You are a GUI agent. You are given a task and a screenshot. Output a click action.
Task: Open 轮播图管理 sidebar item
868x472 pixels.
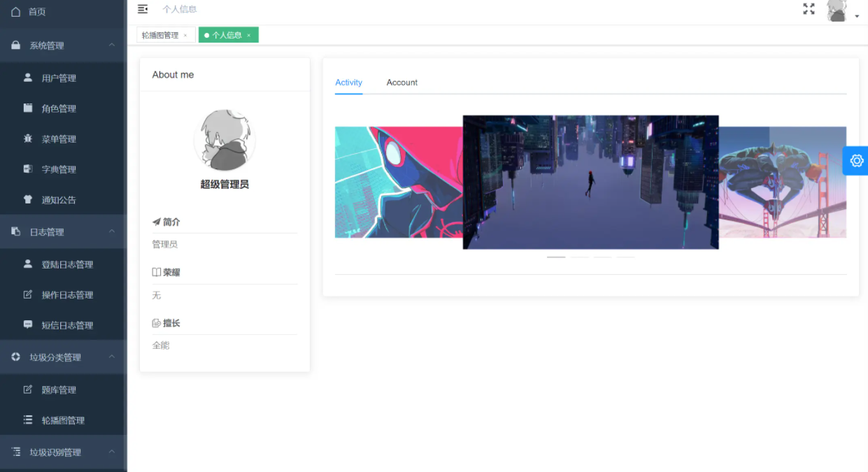point(63,420)
